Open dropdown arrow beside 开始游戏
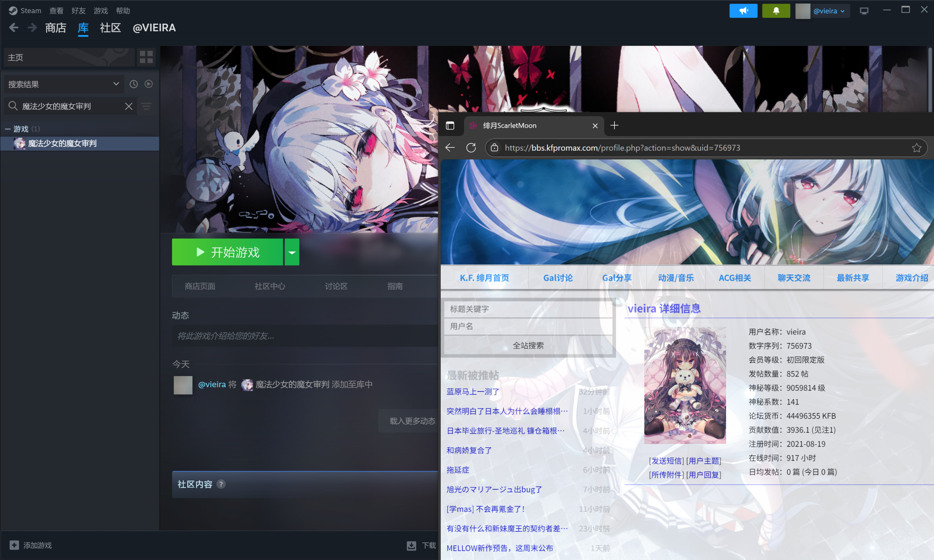Image resolution: width=934 pixels, height=560 pixels. point(292,252)
